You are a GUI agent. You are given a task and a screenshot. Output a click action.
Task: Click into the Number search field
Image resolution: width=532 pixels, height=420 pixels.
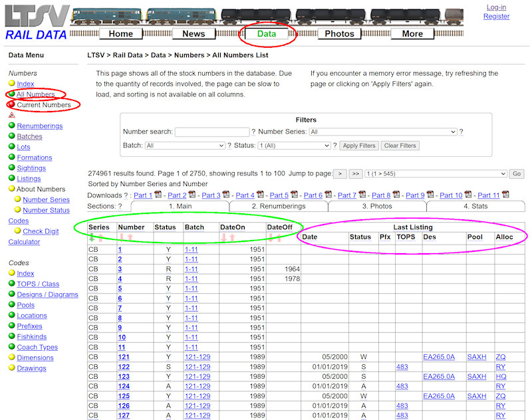[212, 132]
